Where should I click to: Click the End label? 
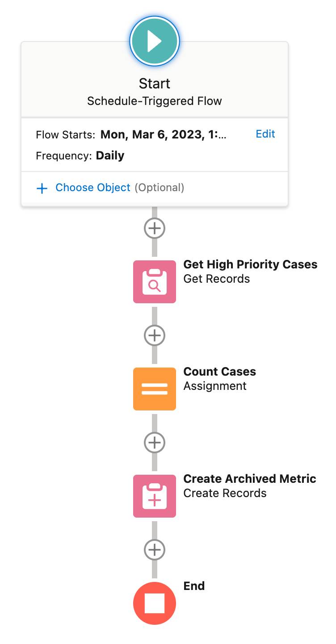click(x=194, y=586)
